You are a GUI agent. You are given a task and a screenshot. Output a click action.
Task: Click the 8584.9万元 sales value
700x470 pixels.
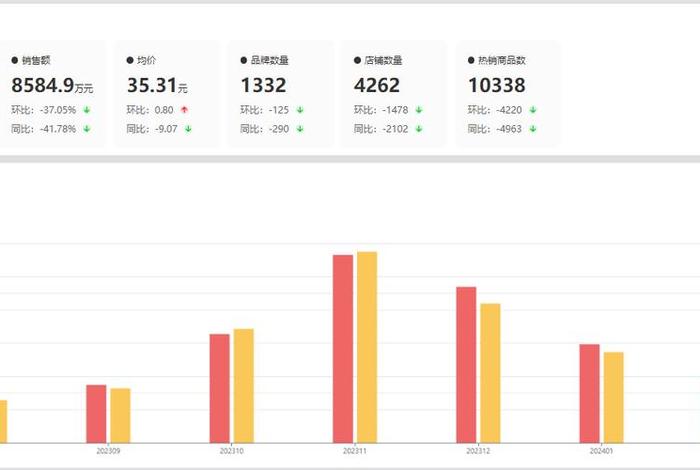52,85
